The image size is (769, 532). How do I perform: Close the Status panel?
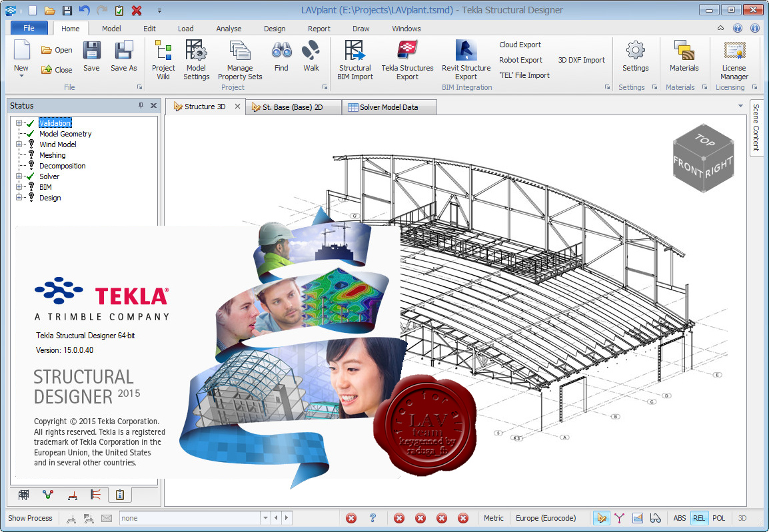click(153, 105)
